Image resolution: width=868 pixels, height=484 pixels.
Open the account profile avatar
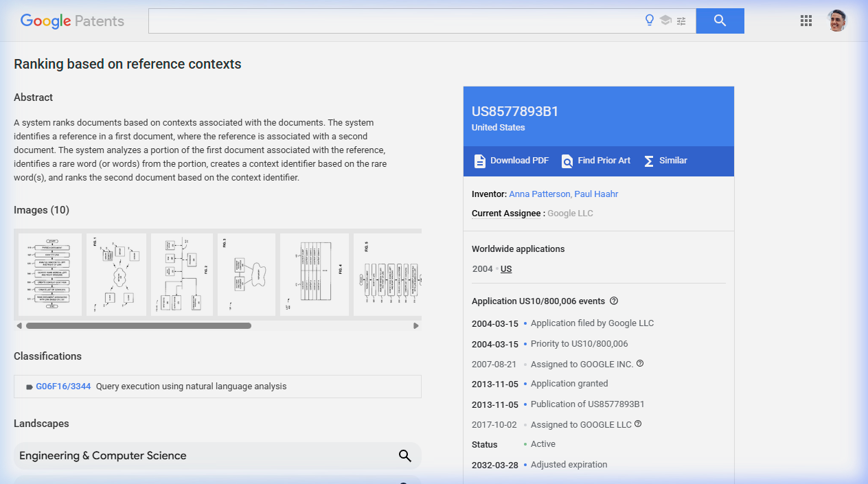[836, 21]
